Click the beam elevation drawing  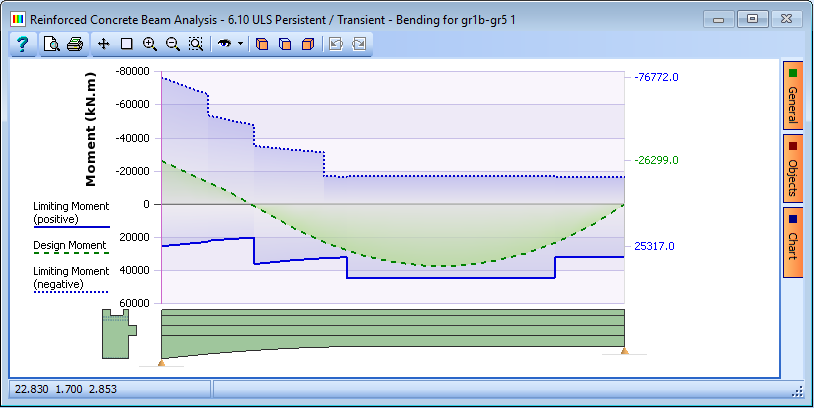[x=393, y=332]
